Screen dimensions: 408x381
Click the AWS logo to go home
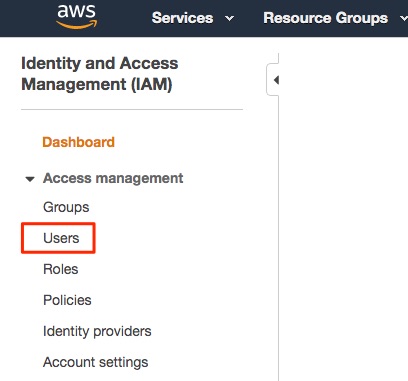[77, 16]
